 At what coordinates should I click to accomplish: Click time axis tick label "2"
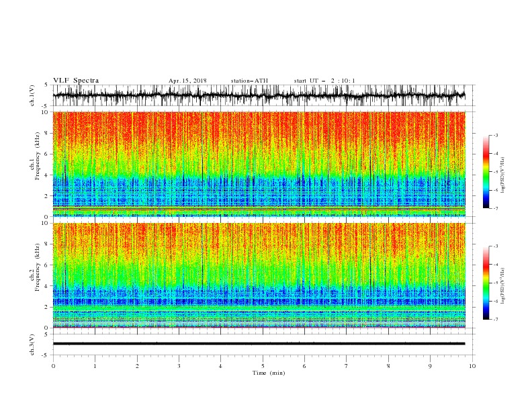[x=137, y=366]
